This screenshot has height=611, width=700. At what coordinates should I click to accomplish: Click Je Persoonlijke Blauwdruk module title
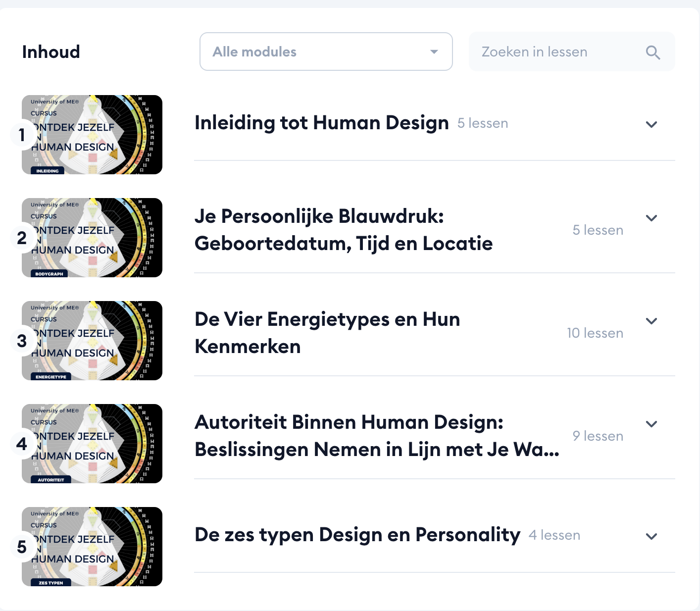(x=343, y=230)
